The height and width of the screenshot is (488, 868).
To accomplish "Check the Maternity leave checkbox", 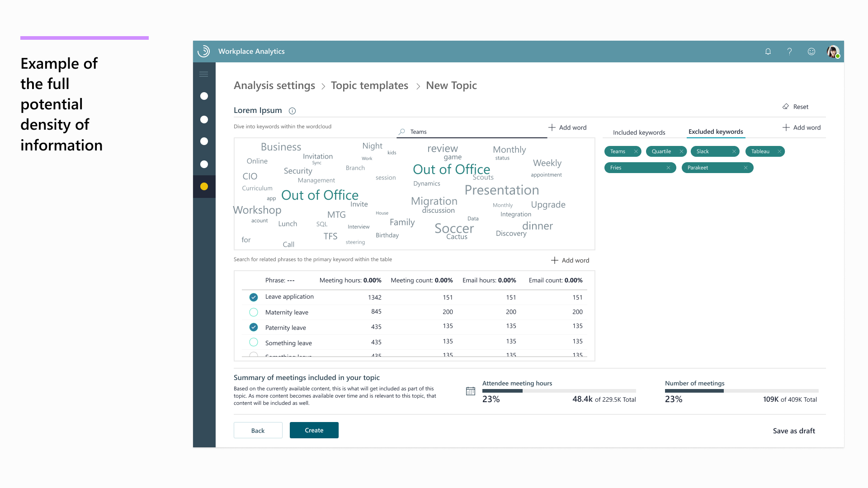I will coord(253,312).
